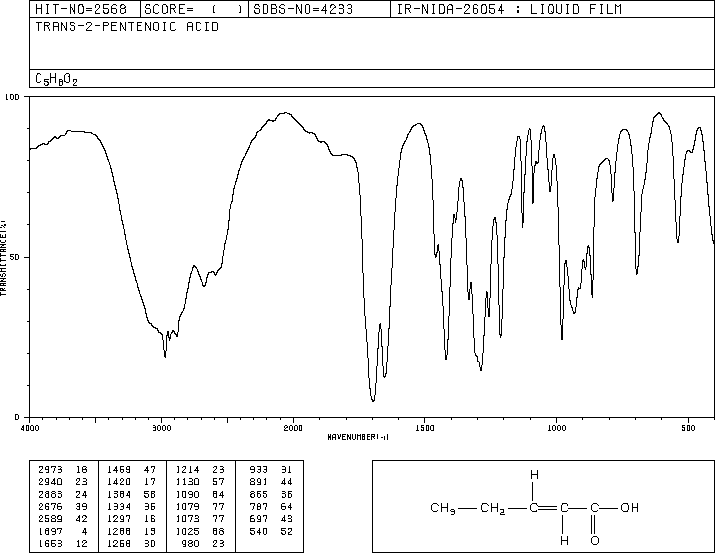The image size is (715, 553).
Task: Select peak value 1469 in the table
Action: coord(119,470)
